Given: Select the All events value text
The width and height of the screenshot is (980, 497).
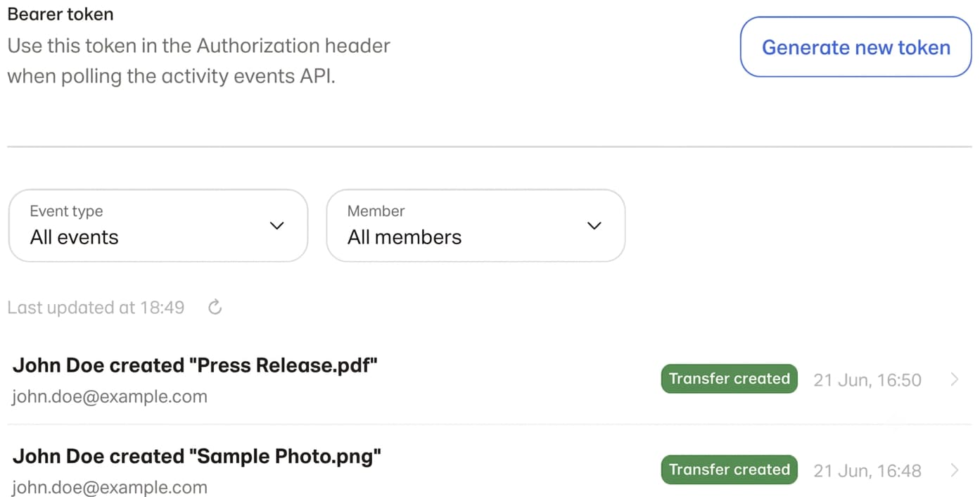Looking at the screenshot, I should pos(74,237).
